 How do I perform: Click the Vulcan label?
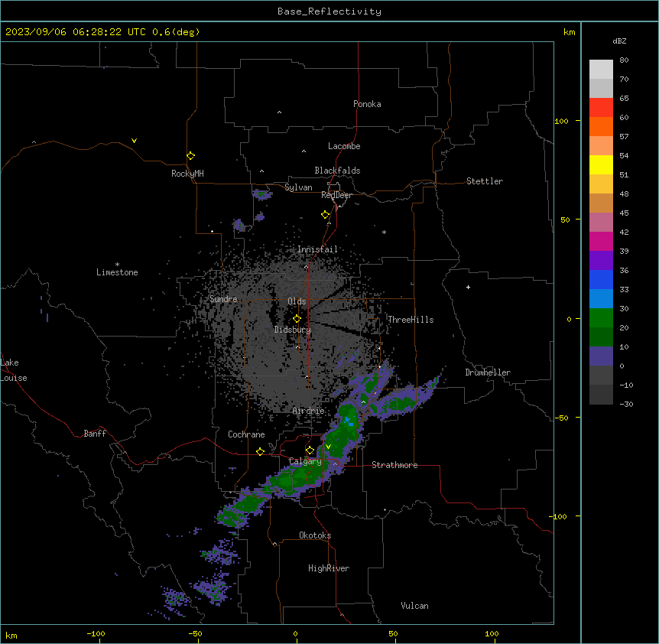click(x=415, y=606)
